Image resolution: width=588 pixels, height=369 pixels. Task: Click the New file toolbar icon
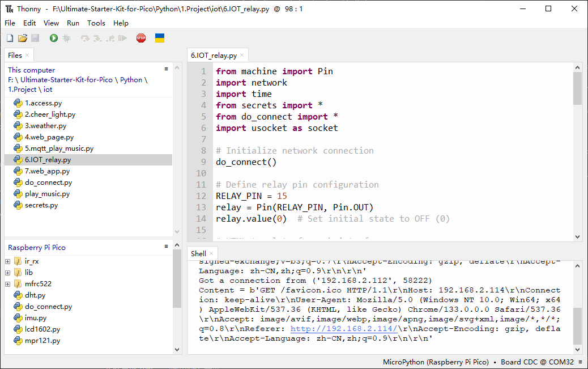click(10, 38)
